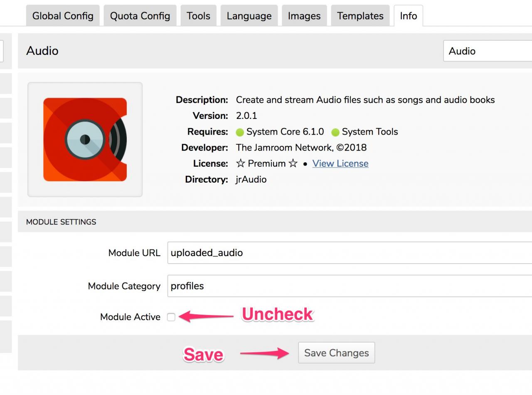
Task: Toggle the Module Active checkbox
Action: coord(171,317)
